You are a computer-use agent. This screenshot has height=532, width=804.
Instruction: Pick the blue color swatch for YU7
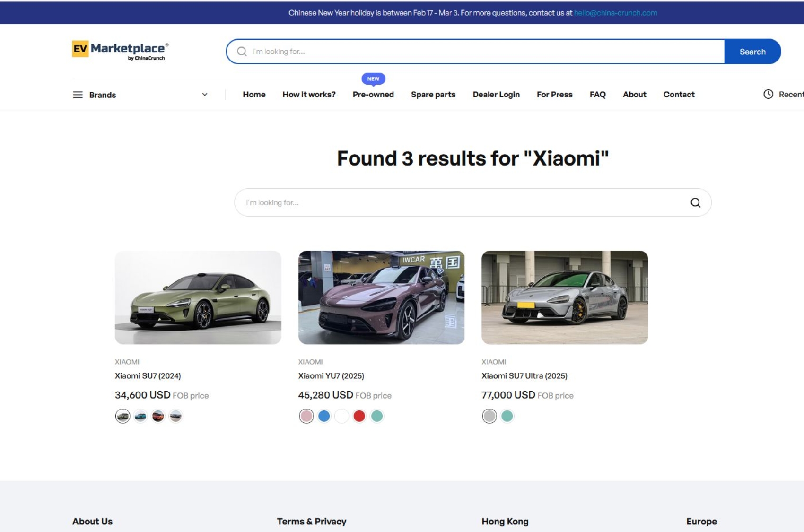coord(324,416)
